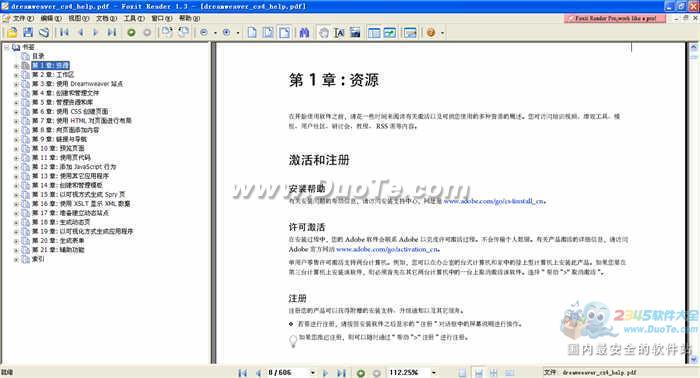The width and height of the screenshot is (700, 378).
Task: Click the Foxit Reader Pro banner
Action: pos(615,18)
